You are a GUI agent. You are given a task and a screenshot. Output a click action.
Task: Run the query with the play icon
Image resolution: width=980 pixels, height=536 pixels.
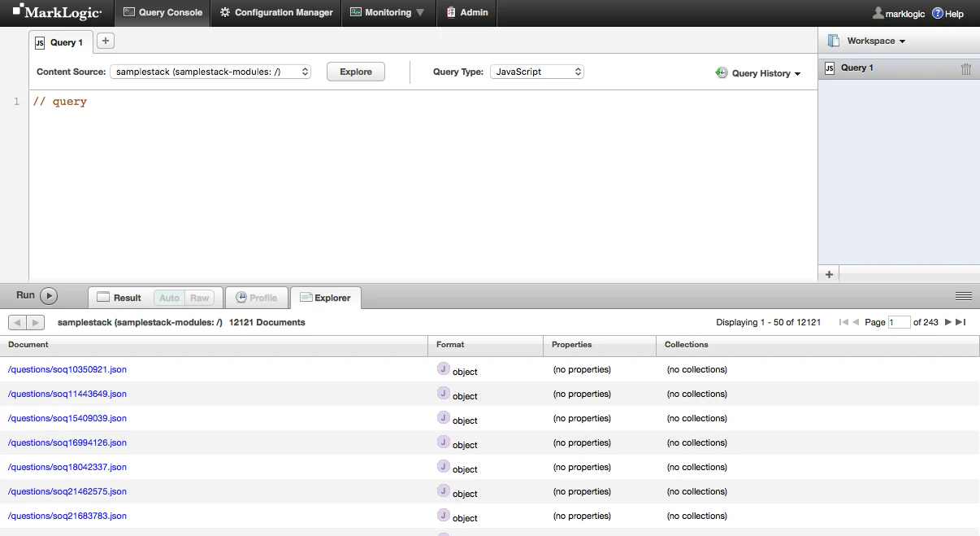point(49,296)
